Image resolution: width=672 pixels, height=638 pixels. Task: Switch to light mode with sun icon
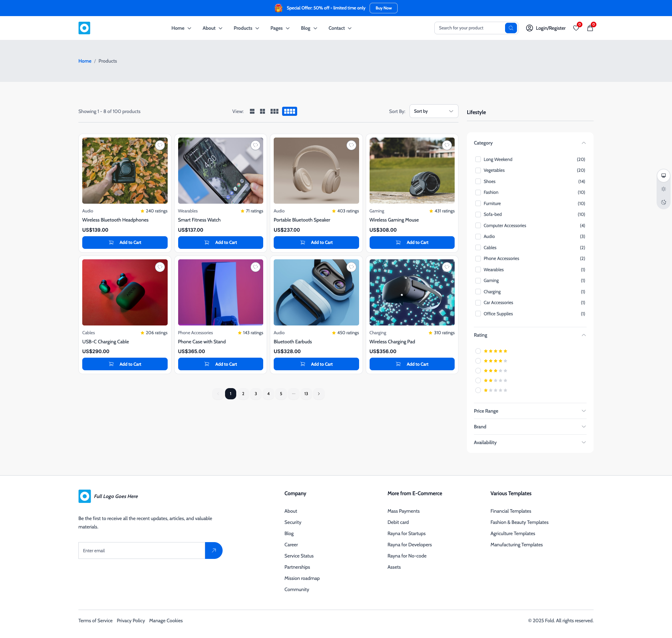(x=663, y=189)
